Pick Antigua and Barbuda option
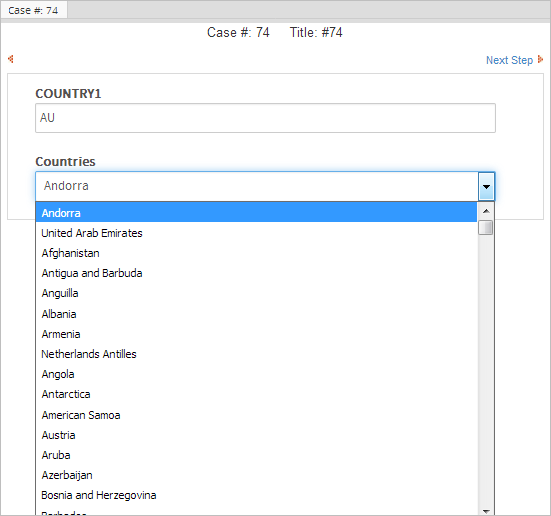 coord(256,273)
